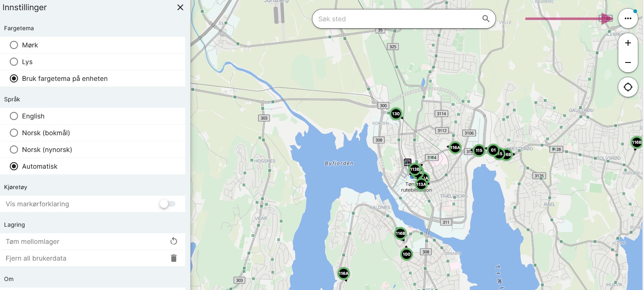Choose English as language
Screen dimensions: 644x290
pyautogui.click(x=14, y=116)
